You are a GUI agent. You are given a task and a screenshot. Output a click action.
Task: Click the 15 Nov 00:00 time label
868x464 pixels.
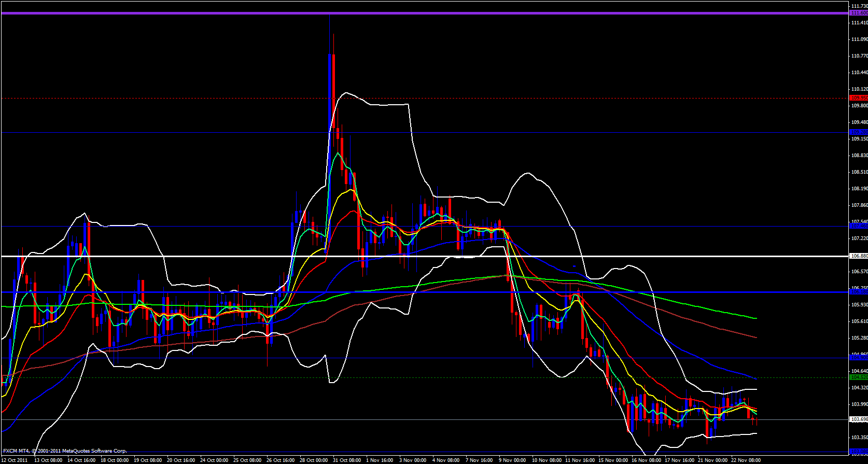(613, 460)
